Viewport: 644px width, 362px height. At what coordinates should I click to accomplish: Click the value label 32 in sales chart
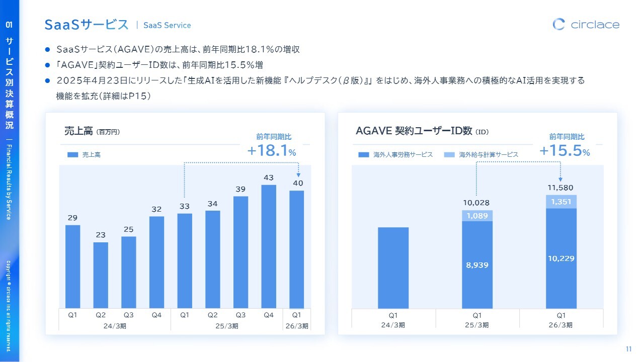pyautogui.click(x=157, y=209)
